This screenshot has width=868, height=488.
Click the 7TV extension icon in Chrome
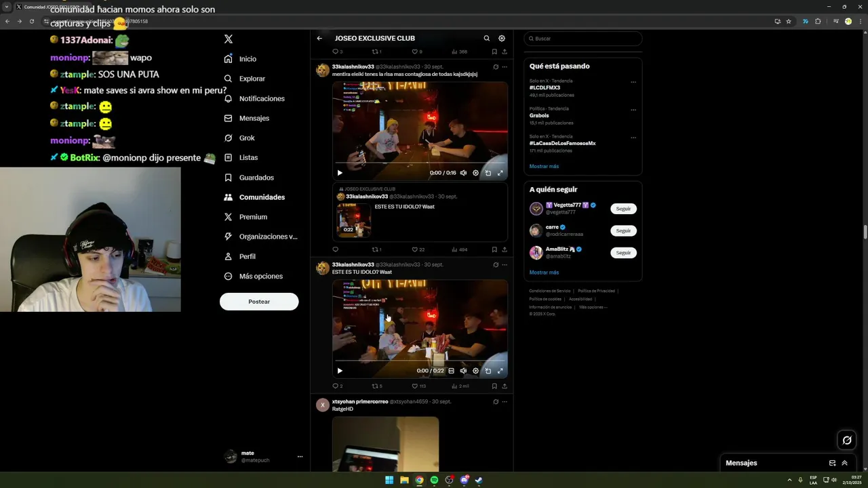click(x=805, y=22)
